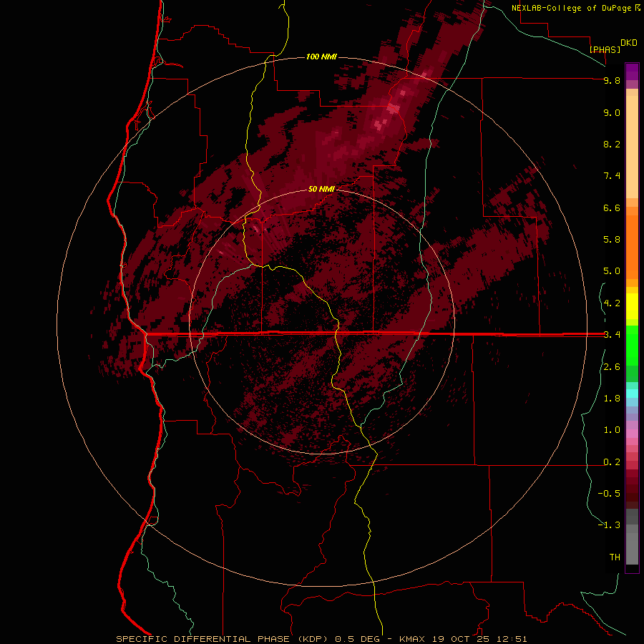Click the 5.0 value on color scale

(x=612, y=271)
